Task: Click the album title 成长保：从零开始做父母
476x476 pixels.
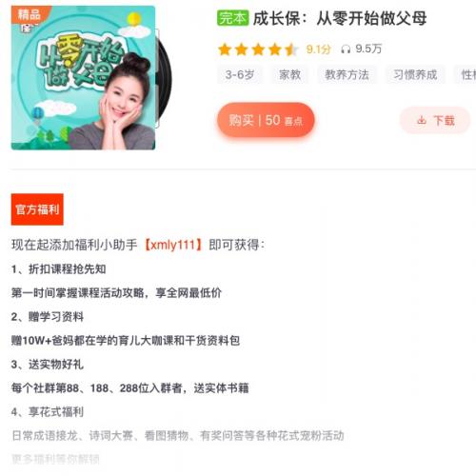Action: tap(340, 18)
